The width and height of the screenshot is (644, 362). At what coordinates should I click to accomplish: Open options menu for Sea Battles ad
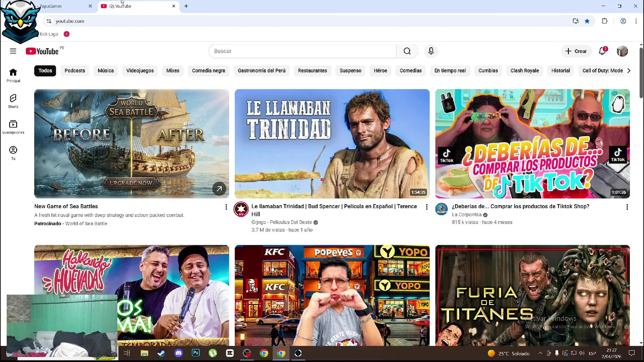coord(226,207)
